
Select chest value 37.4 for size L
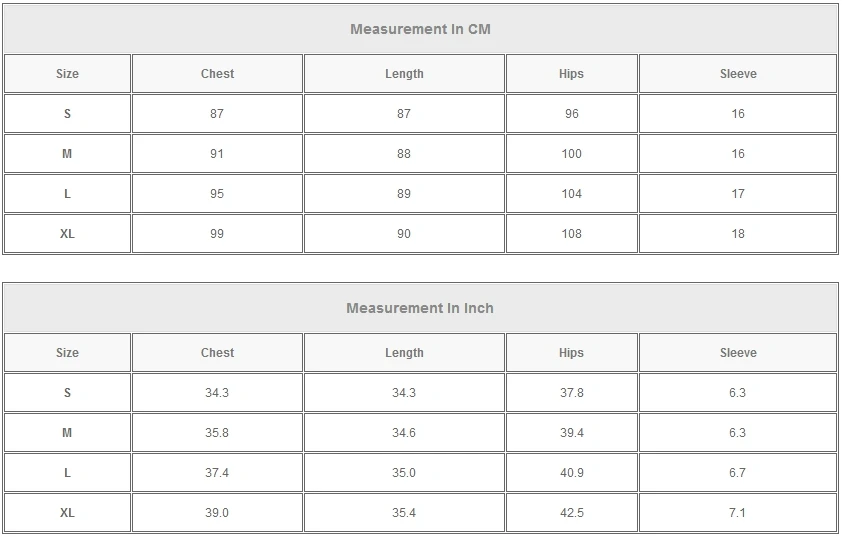click(217, 473)
